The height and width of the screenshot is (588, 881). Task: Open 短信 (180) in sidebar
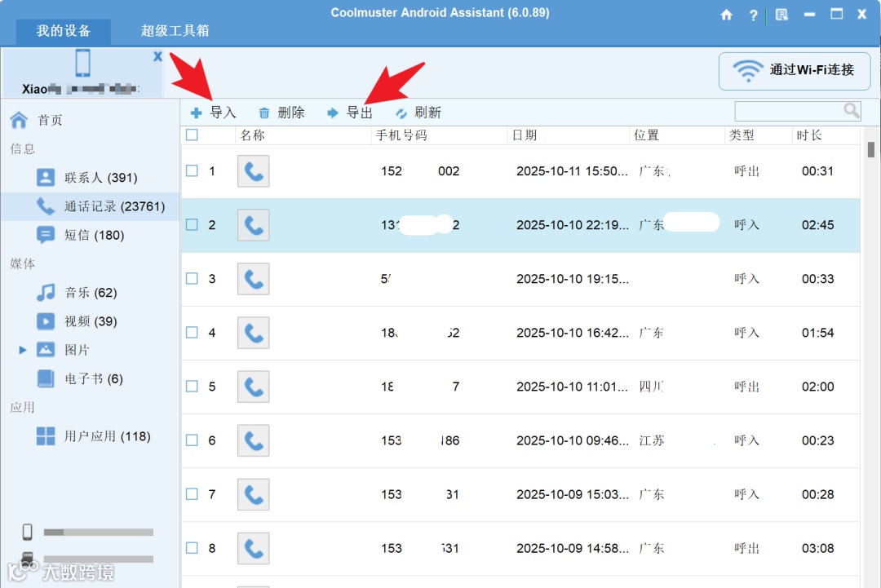click(x=90, y=235)
